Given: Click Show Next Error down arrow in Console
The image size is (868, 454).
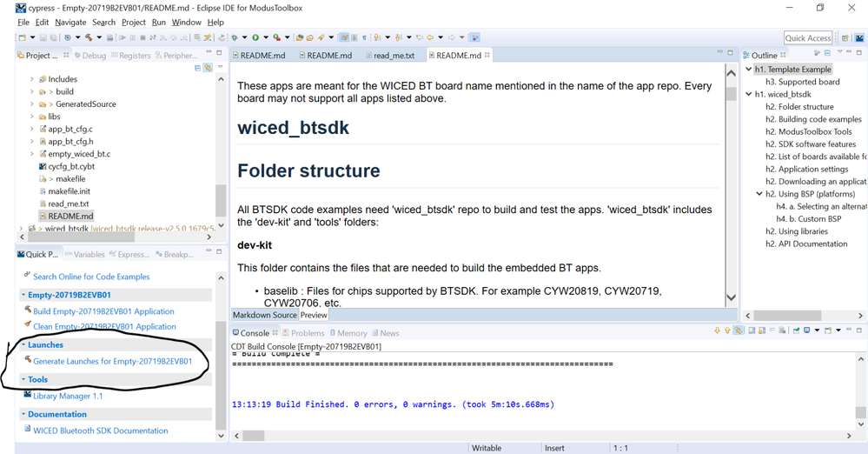Looking at the screenshot, I should pos(718,330).
